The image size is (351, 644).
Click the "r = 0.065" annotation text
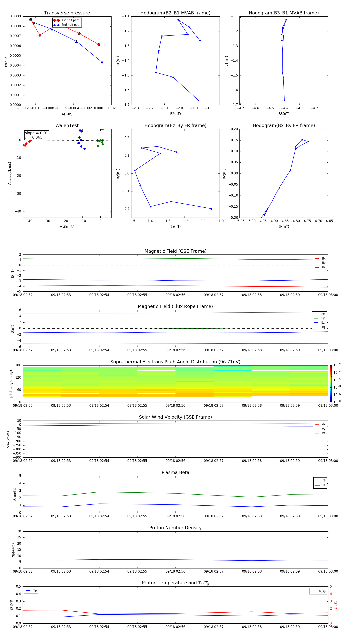click(x=34, y=137)
